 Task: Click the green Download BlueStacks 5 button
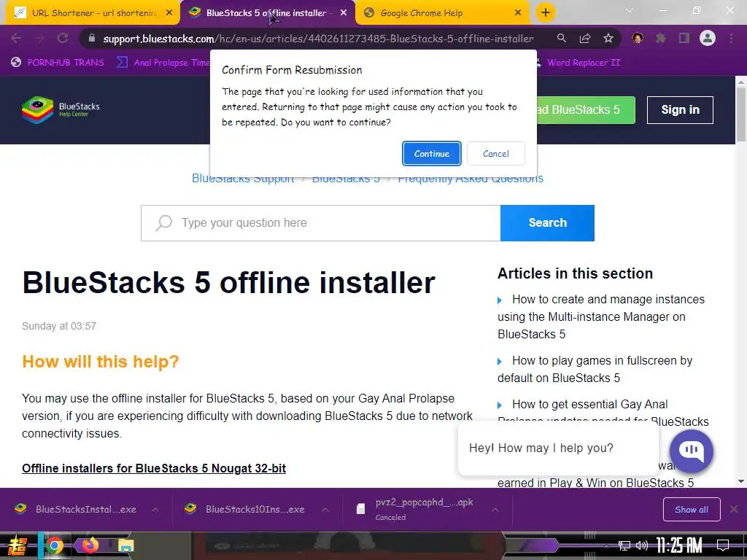click(x=586, y=110)
